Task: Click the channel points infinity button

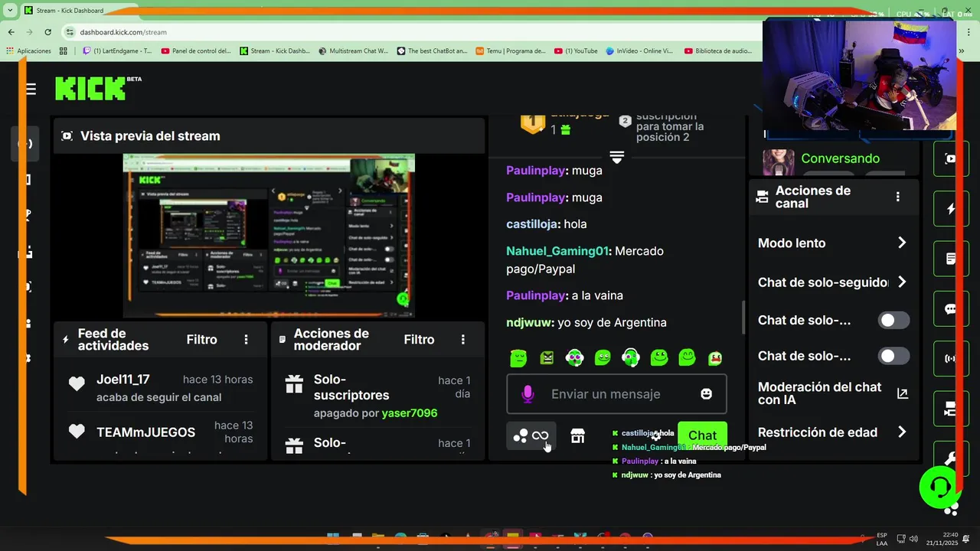Action: pyautogui.click(x=531, y=436)
